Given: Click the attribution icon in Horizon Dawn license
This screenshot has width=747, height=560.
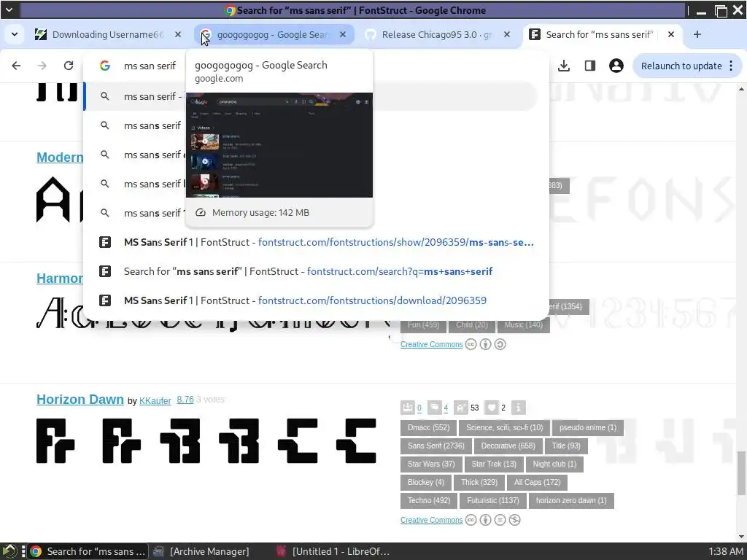Looking at the screenshot, I should (x=485, y=520).
